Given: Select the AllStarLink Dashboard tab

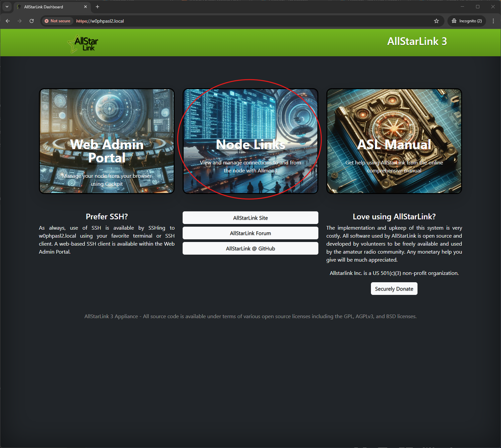Looking at the screenshot, I should [47, 7].
